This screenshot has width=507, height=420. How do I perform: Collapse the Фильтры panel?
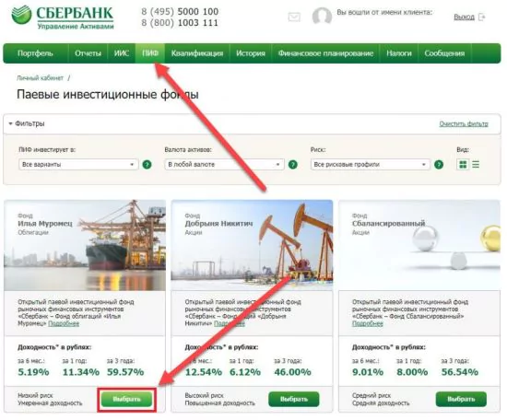[27, 123]
